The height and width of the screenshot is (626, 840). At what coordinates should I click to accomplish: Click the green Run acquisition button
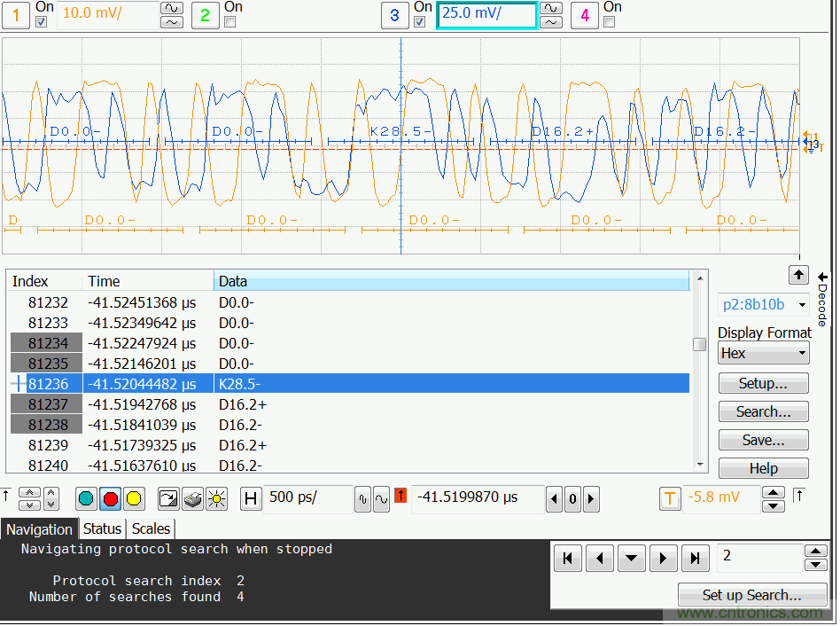tap(87, 499)
